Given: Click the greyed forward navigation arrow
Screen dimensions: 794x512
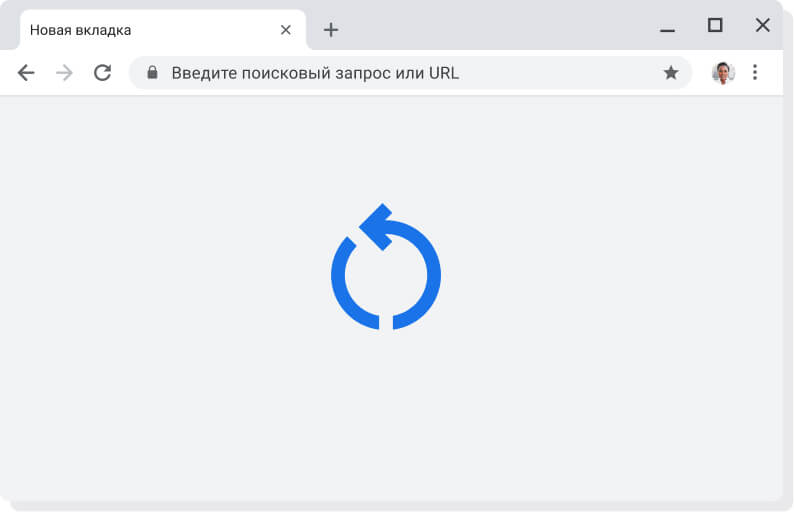Looking at the screenshot, I should tap(64, 73).
